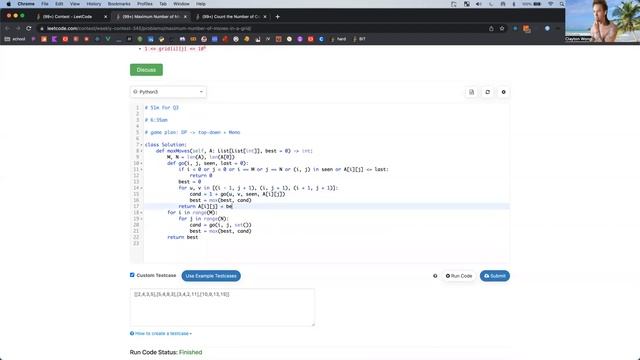Open the volume control in menu bar

pyautogui.click(x=478, y=4)
